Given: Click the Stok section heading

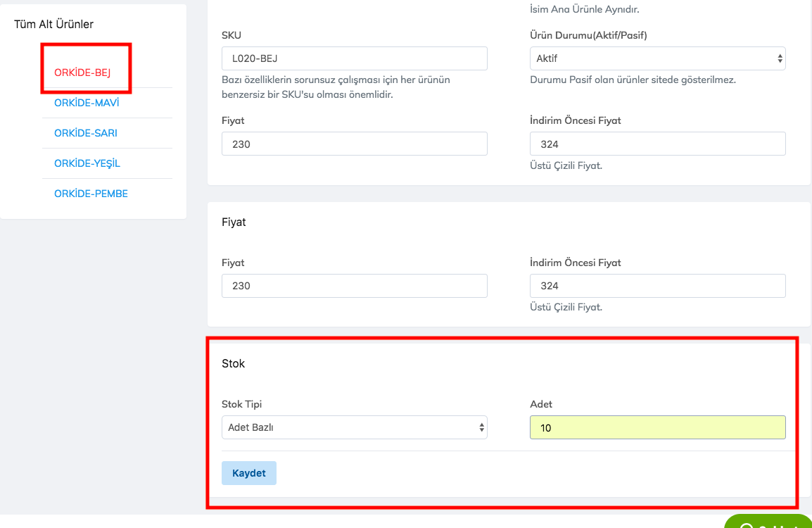Looking at the screenshot, I should click(233, 364).
